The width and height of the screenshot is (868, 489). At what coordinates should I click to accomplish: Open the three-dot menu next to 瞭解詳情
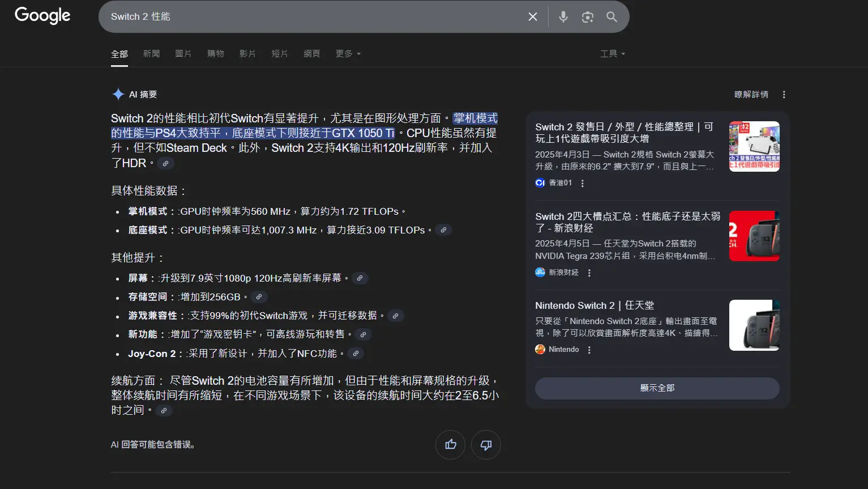tap(784, 94)
